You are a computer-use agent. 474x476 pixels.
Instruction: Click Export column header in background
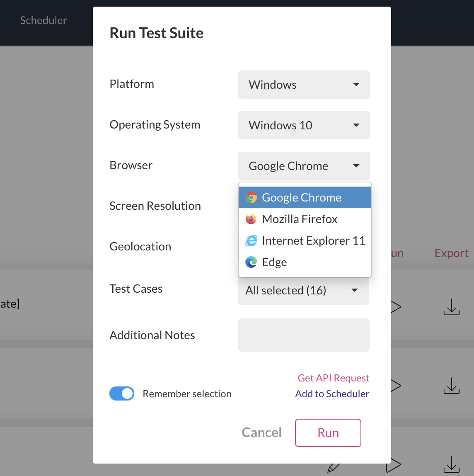coord(451,253)
